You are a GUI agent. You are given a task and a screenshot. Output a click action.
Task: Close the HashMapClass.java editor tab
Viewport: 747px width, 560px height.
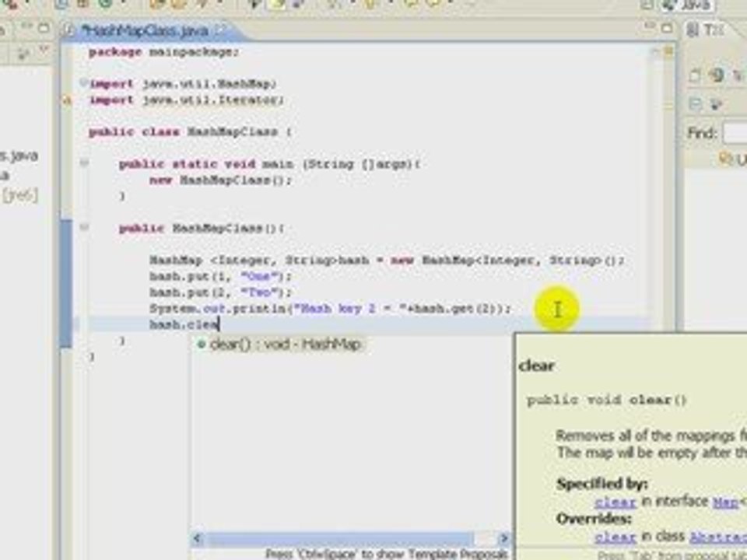point(222,30)
